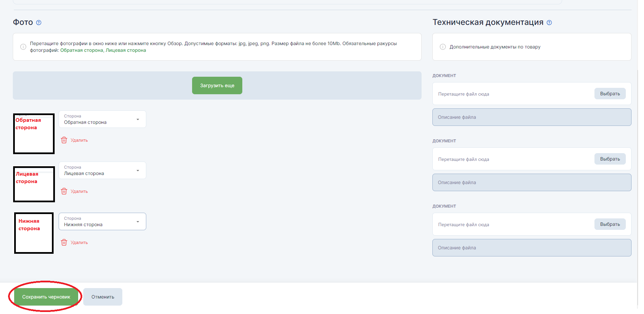
Task: Click the Фото section heading
Action: click(x=23, y=22)
